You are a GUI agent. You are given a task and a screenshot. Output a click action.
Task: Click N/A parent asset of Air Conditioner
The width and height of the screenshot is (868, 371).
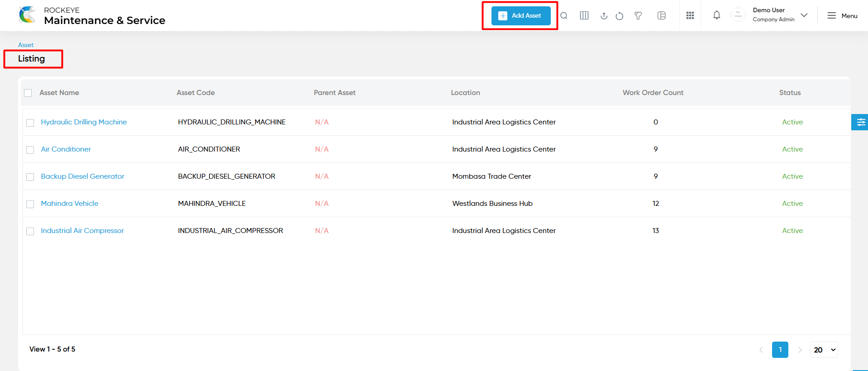(322, 149)
